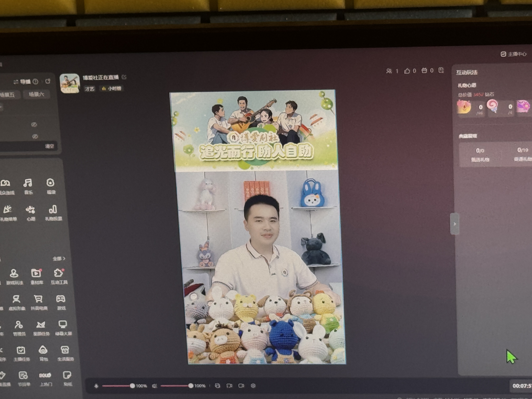The width and height of the screenshot is (532, 399).
Task: Open the 小时榜 hourly ranking
Action: click(112, 89)
